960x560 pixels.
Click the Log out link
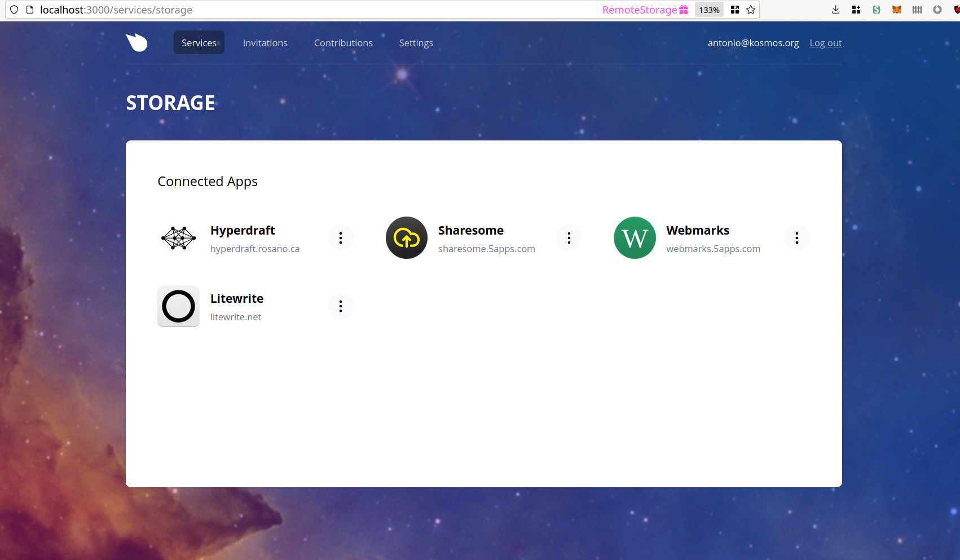pyautogui.click(x=826, y=43)
